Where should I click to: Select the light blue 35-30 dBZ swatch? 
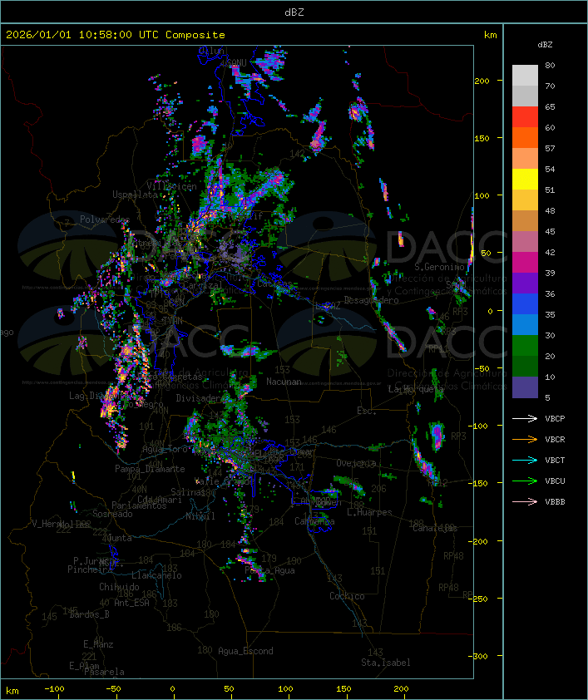(525, 324)
